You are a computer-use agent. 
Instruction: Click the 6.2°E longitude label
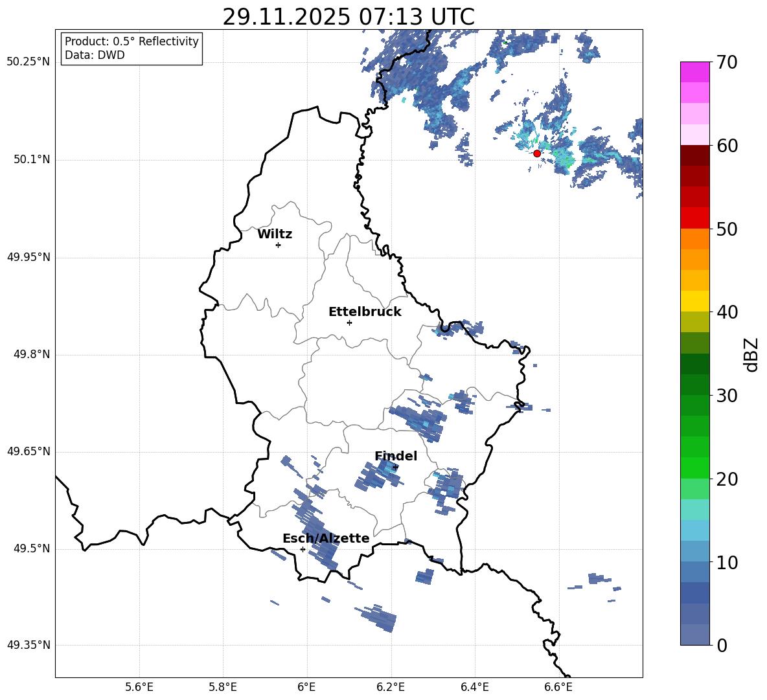(x=391, y=688)
